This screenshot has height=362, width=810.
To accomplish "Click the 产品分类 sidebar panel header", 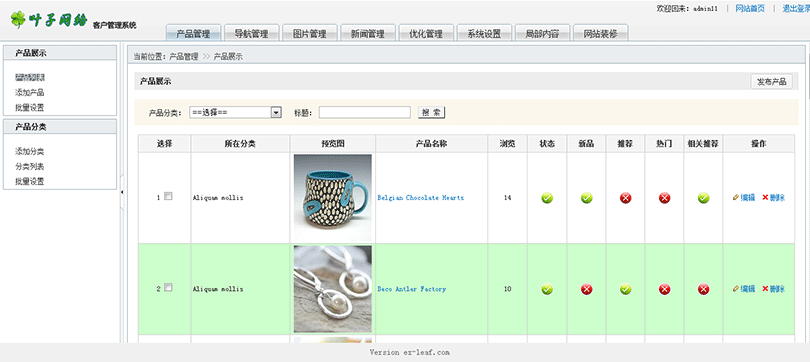I will (x=60, y=127).
